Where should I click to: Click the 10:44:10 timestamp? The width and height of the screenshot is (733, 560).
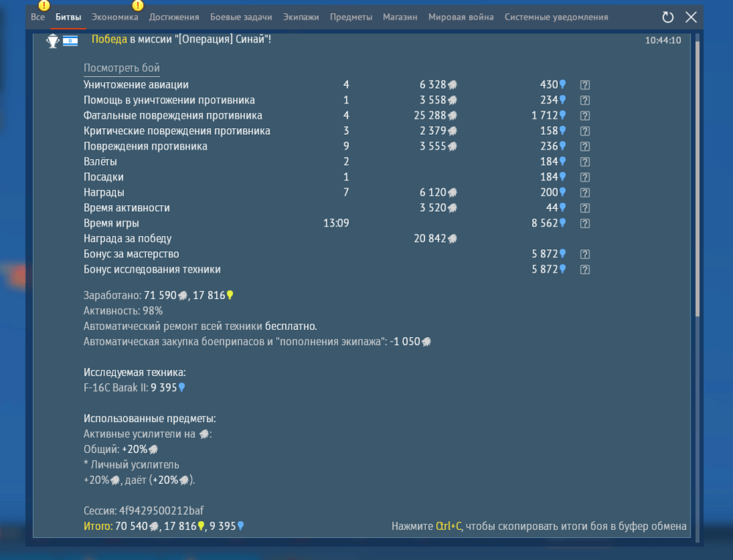663,40
